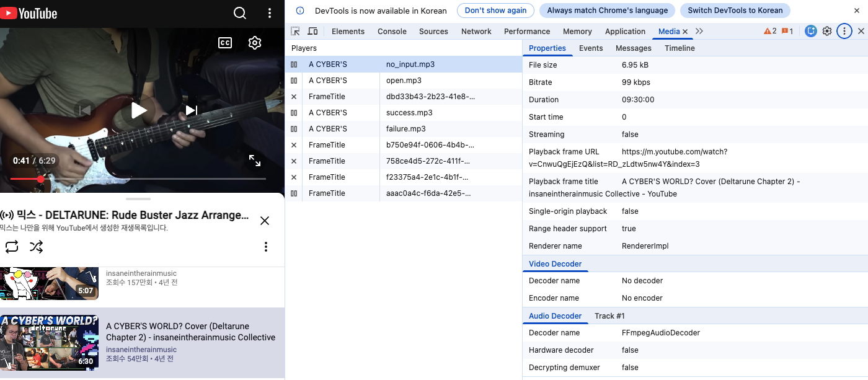Screen dimensions: 868x380
Task: Activate the inspect element picker
Action: 296,31
